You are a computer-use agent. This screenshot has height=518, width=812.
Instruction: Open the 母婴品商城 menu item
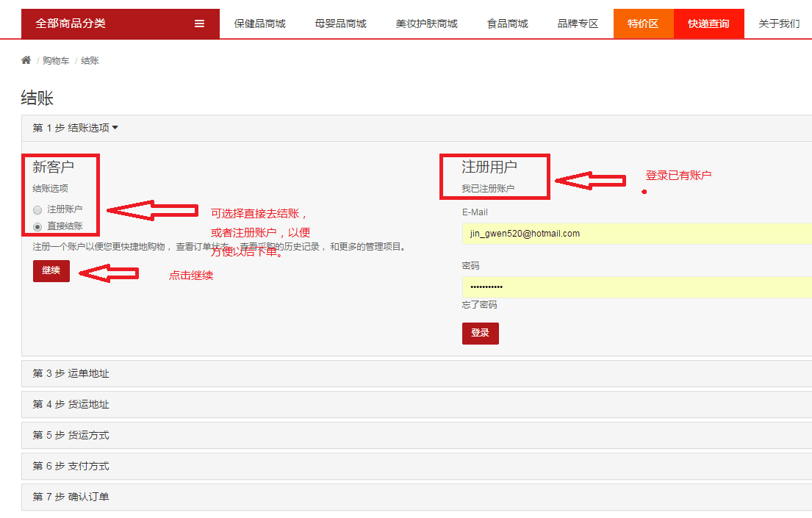(341, 24)
